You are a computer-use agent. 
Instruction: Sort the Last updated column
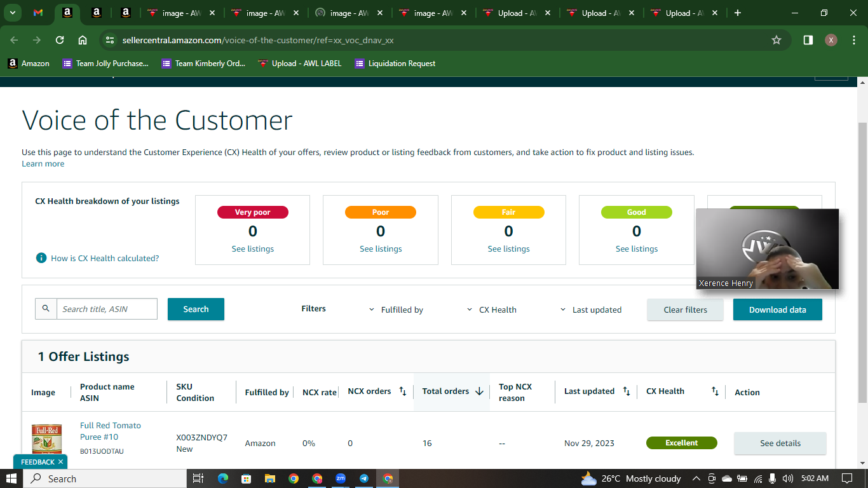(626, 391)
